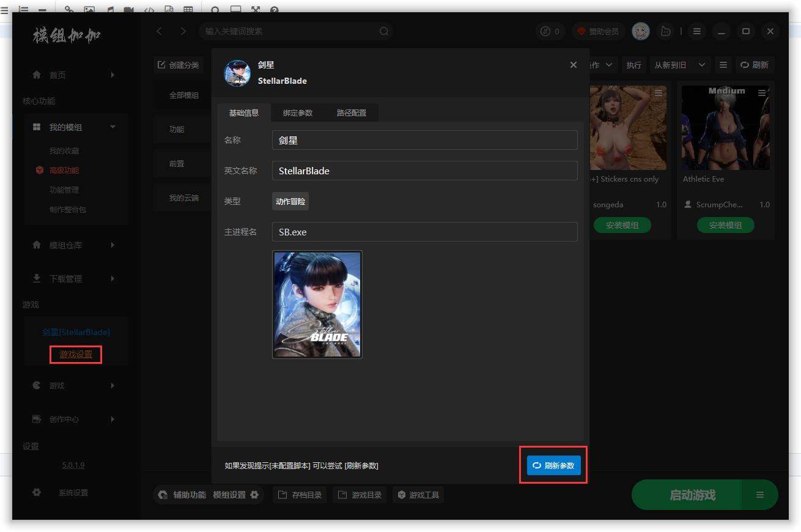Expand the 游戏 sidebar arrow
This screenshot has height=532, width=801.
113,385
